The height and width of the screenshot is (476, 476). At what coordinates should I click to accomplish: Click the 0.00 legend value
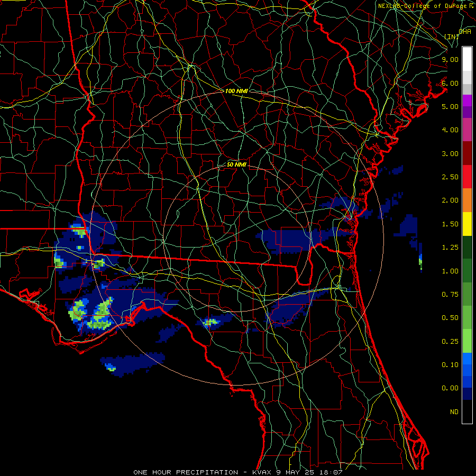point(450,388)
